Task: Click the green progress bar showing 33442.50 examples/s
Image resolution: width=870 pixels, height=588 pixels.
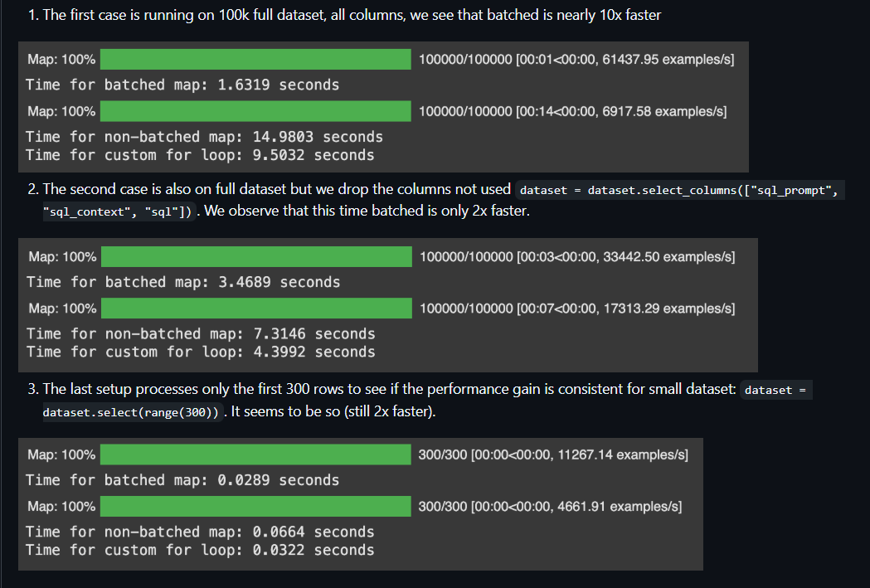Action: coord(255,256)
